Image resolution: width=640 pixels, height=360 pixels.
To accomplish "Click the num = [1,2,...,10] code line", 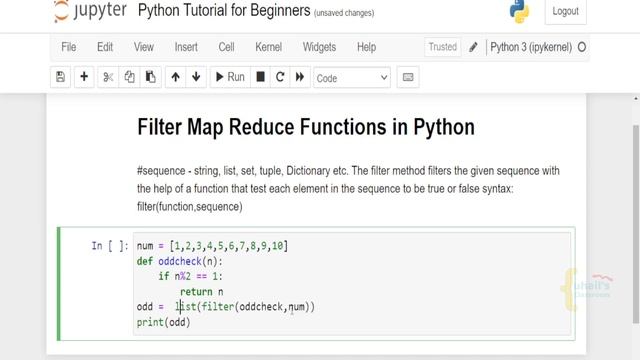I will 212,246.
